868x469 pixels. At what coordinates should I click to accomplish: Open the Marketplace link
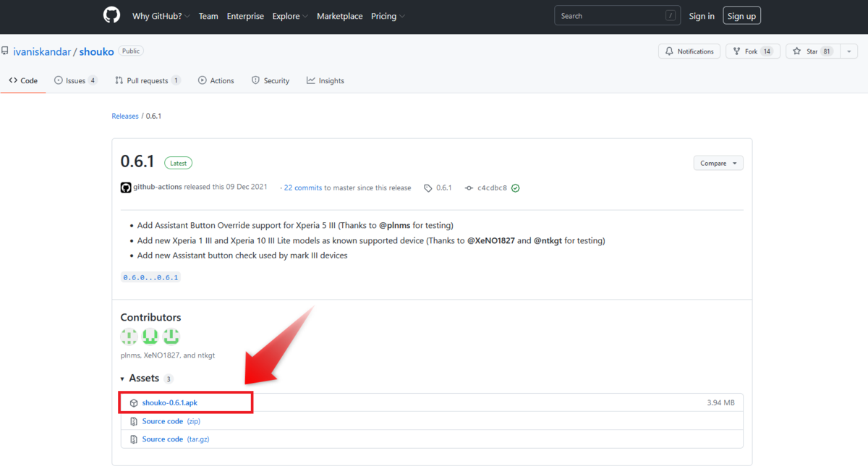[x=340, y=16]
